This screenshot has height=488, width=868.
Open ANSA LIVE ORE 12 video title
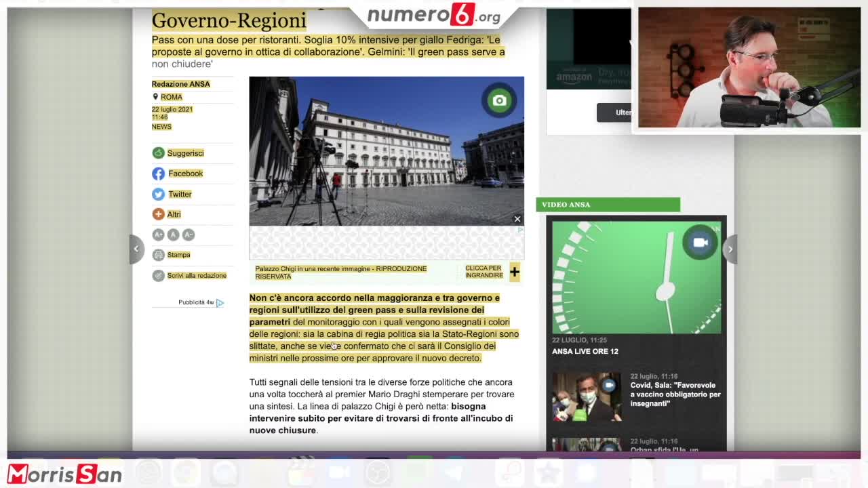(x=585, y=351)
